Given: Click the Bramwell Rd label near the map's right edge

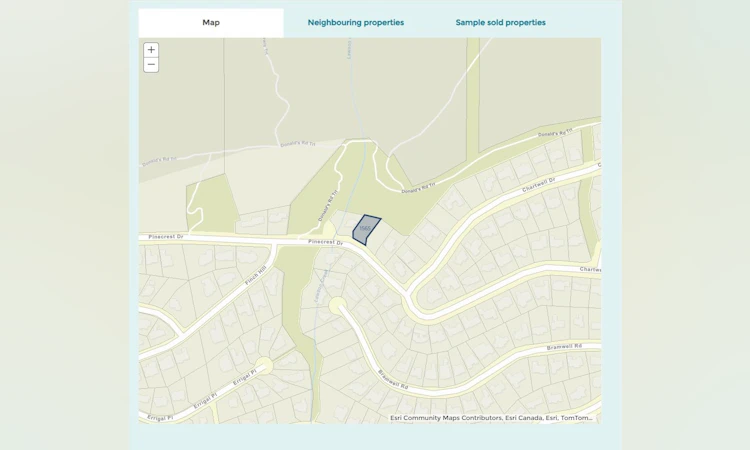Looking at the screenshot, I should pyautogui.click(x=564, y=346).
